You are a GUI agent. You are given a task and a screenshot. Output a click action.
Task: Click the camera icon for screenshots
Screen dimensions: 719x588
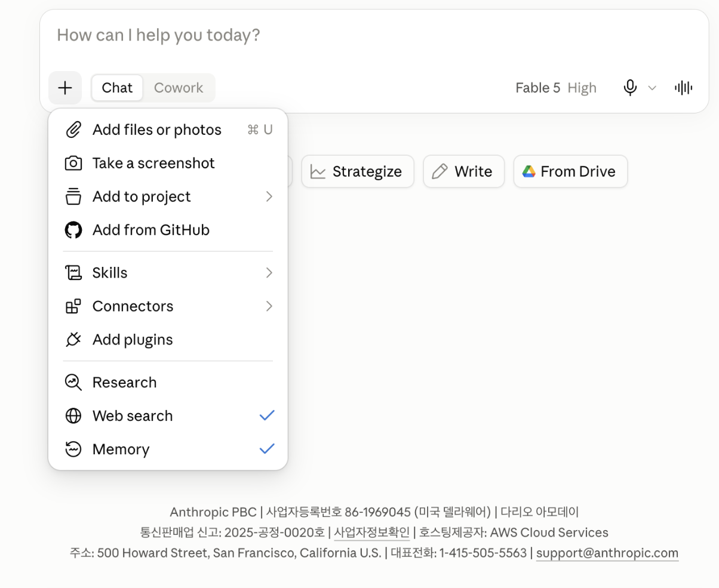tap(73, 163)
